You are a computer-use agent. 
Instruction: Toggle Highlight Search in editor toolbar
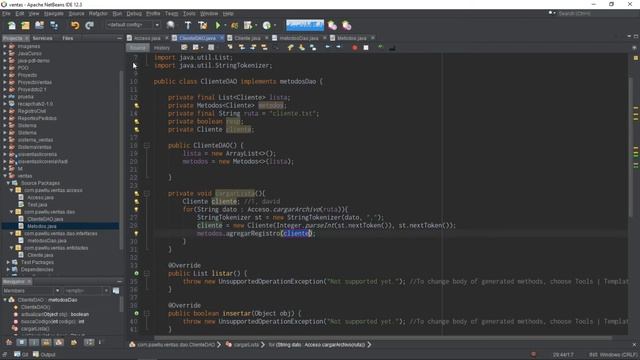pyautogui.click(x=264, y=48)
